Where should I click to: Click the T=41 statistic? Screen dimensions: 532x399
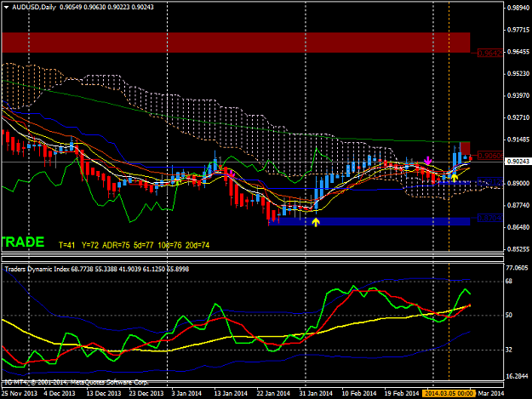(x=66, y=245)
